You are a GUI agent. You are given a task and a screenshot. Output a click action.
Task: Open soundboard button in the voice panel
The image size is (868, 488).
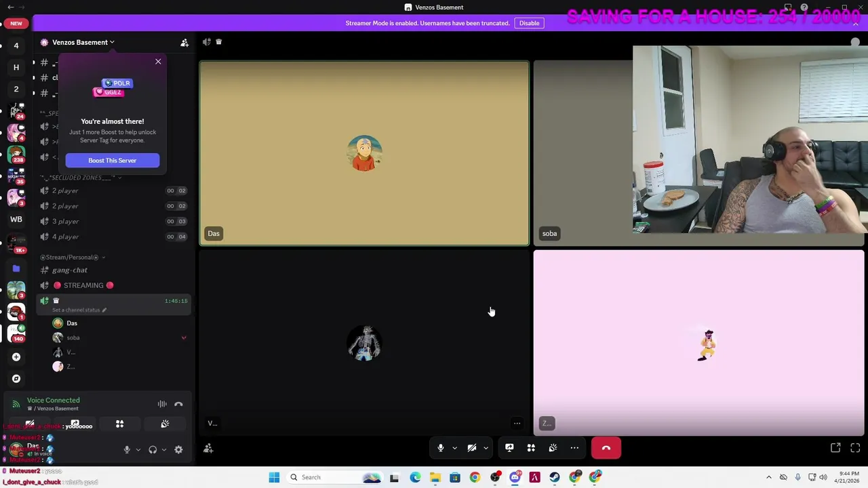165,424
